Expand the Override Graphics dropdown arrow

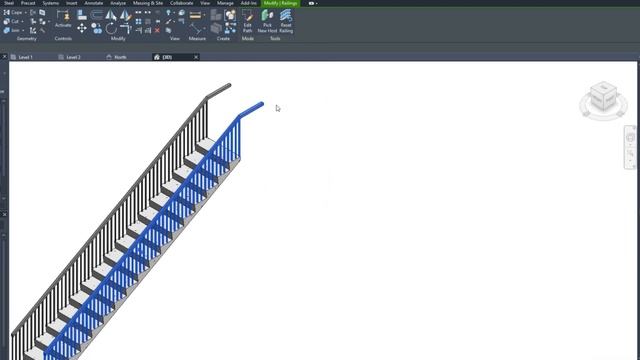pos(174,22)
